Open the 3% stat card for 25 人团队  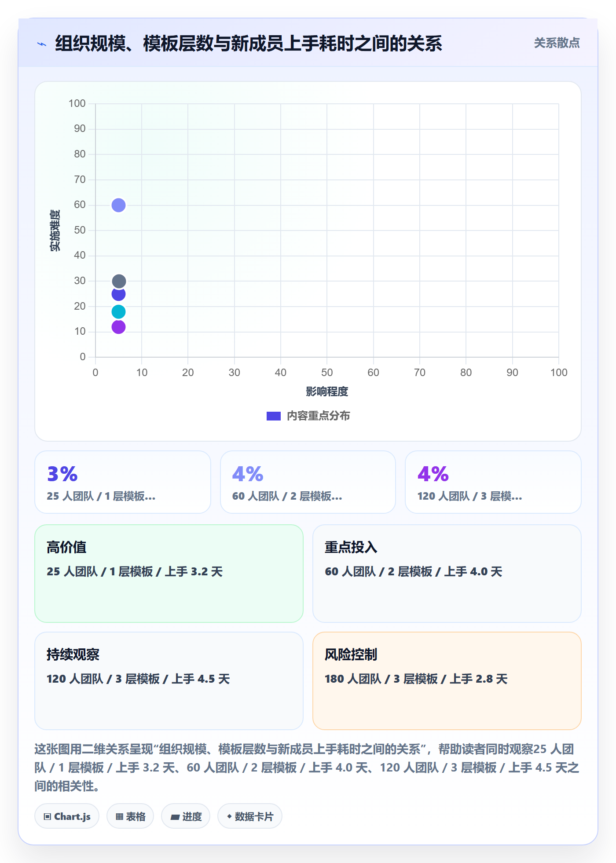(x=123, y=482)
